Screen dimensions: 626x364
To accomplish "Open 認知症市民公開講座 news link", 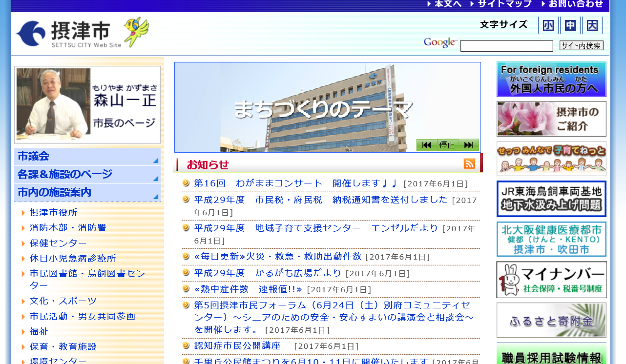I will pyautogui.click(x=237, y=345).
